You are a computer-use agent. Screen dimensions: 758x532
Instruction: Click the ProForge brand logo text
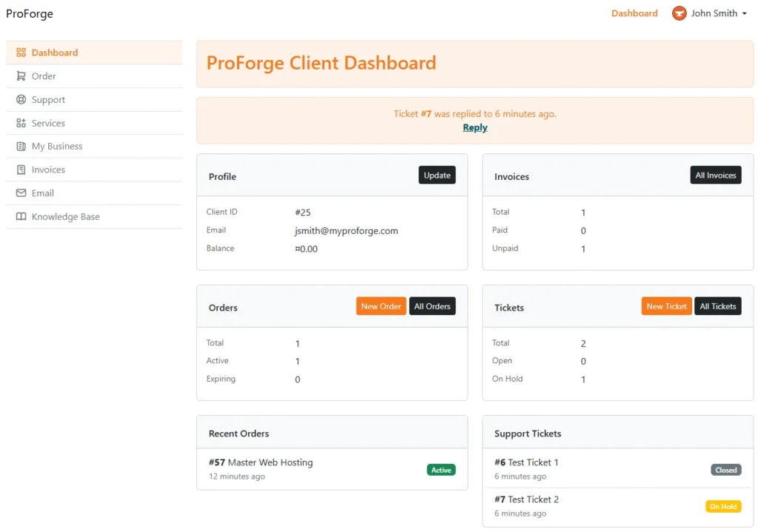[30, 13]
